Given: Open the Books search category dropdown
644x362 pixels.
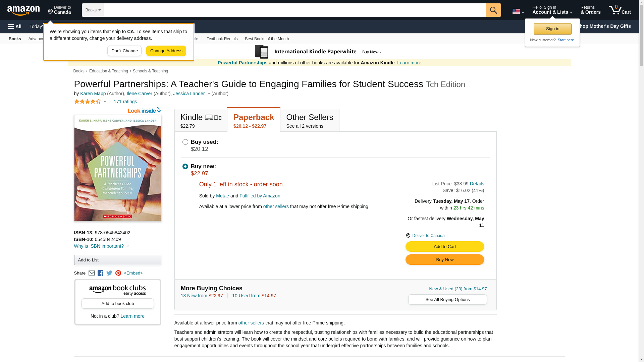Looking at the screenshot, I should coord(93,10).
